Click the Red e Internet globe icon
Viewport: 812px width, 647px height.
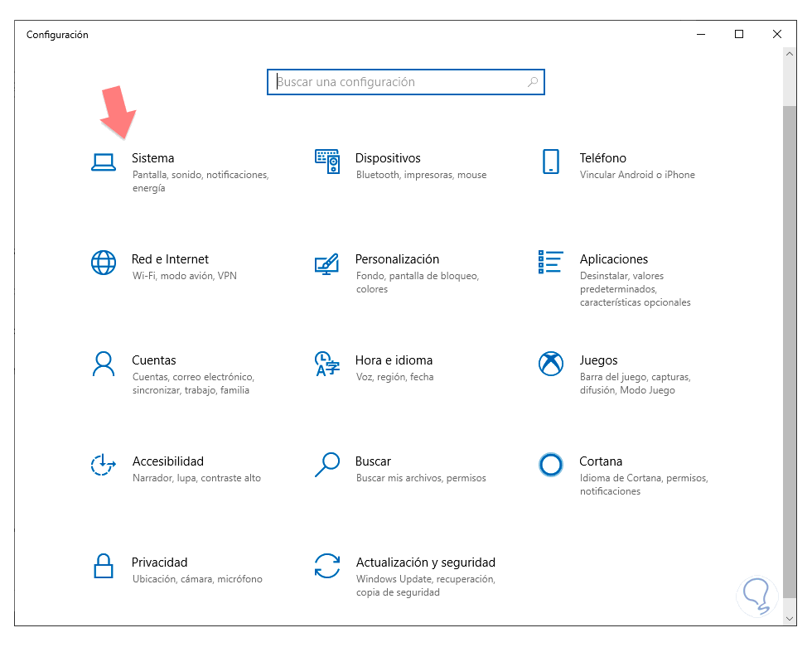tap(104, 263)
